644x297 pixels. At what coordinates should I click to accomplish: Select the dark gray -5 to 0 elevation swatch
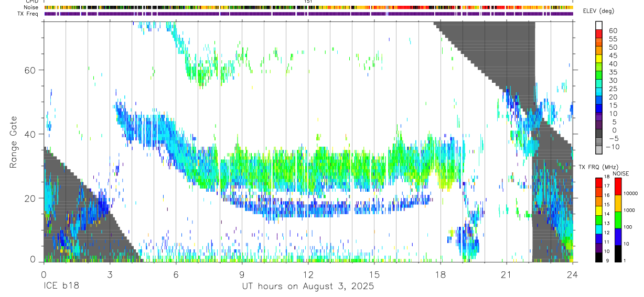point(599,134)
